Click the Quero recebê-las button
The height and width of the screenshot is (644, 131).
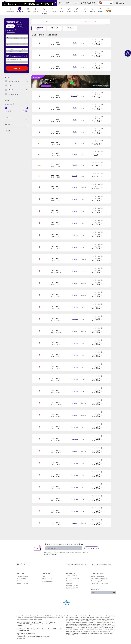91,548
